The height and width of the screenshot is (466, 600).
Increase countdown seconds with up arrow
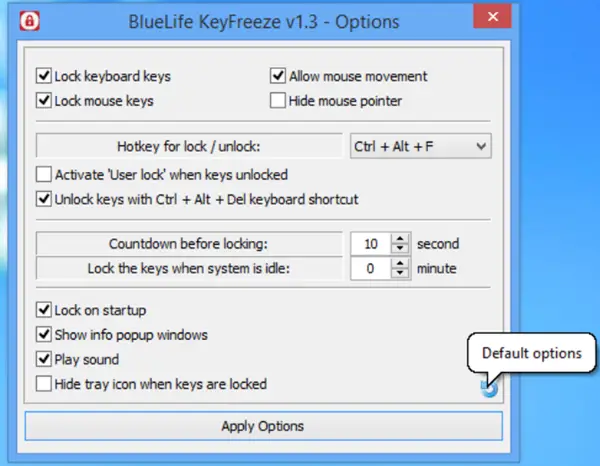400,238
